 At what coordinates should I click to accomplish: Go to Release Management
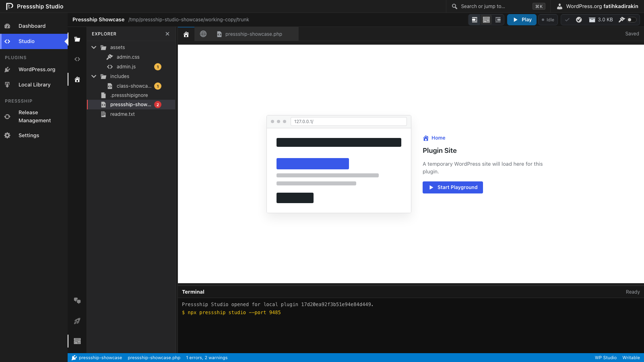pyautogui.click(x=35, y=117)
